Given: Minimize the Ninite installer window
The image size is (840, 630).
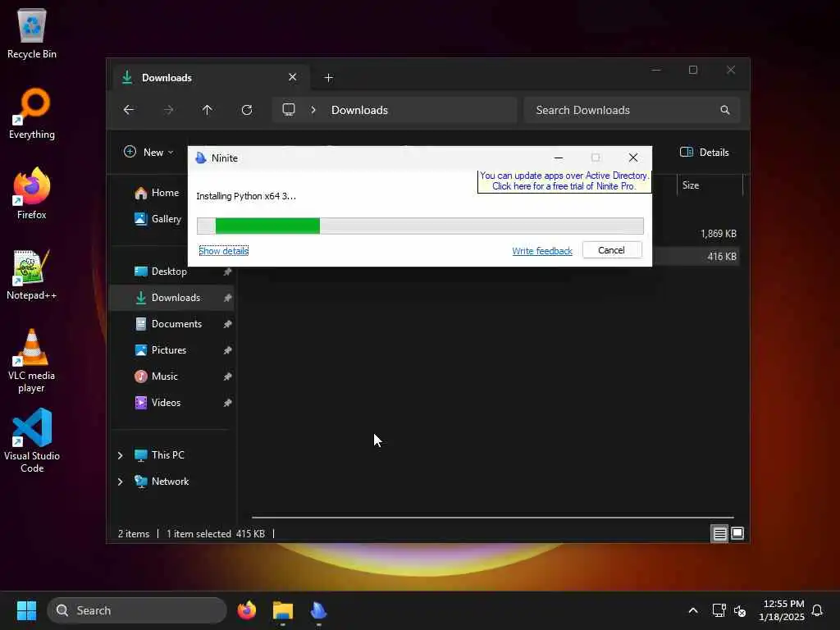Looking at the screenshot, I should pyautogui.click(x=558, y=157).
